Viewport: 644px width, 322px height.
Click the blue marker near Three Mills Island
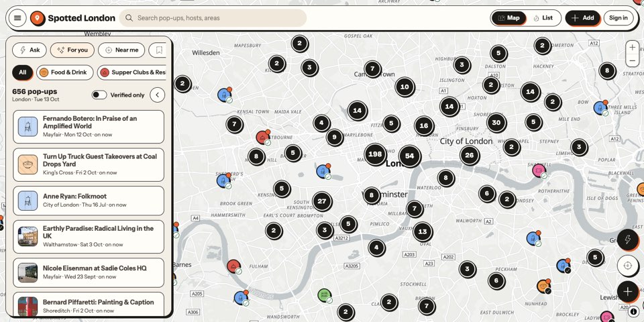click(x=600, y=108)
